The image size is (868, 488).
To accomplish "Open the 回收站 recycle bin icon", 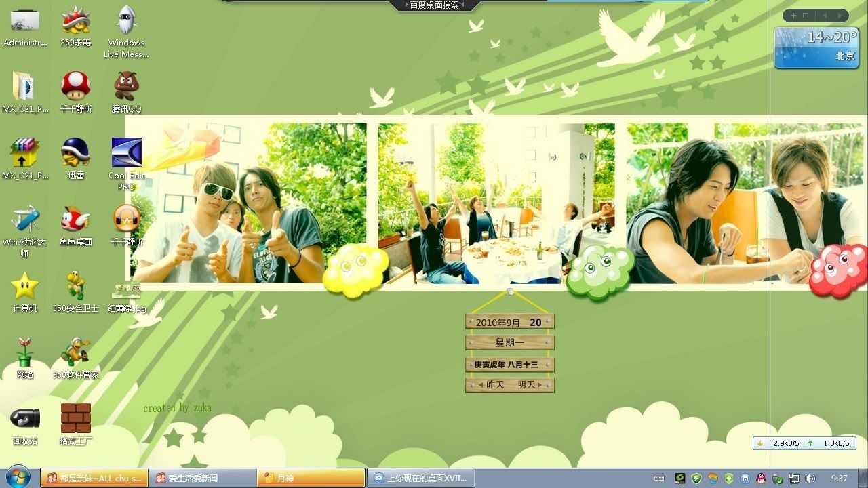I will [x=25, y=419].
